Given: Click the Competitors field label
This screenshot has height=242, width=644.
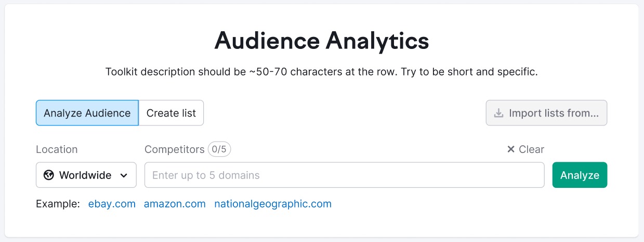Looking at the screenshot, I should 175,149.
